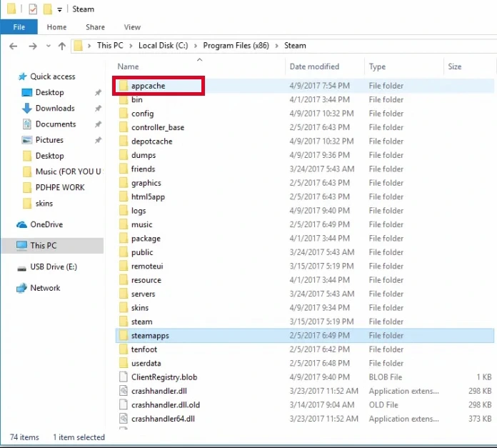Switch to the Home ribbon tab
Image resolution: width=497 pixels, height=448 pixels.
click(x=56, y=27)
